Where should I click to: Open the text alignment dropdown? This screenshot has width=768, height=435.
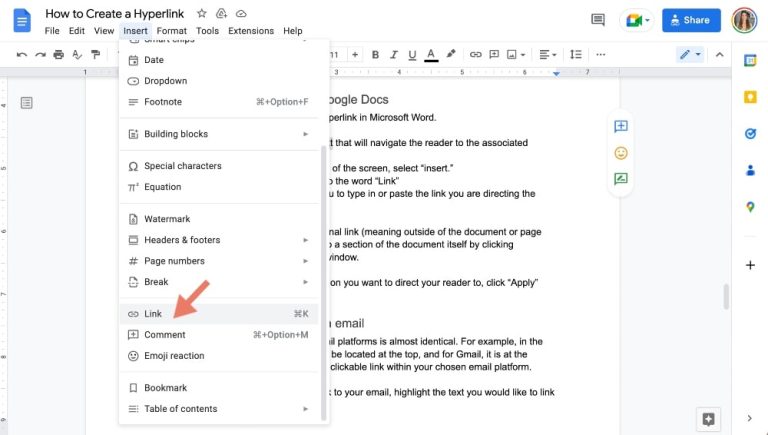point(548,54)
